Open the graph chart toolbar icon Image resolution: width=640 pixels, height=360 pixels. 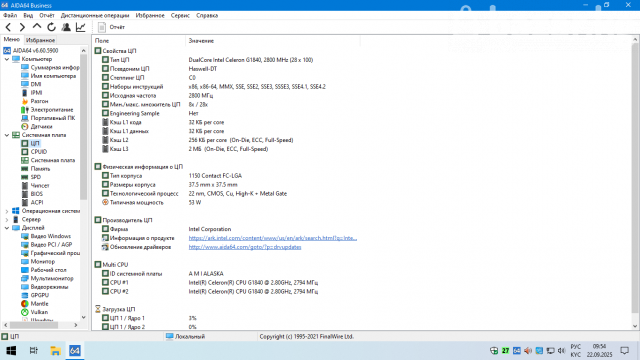pyautogui.click(x=80, y=27)
